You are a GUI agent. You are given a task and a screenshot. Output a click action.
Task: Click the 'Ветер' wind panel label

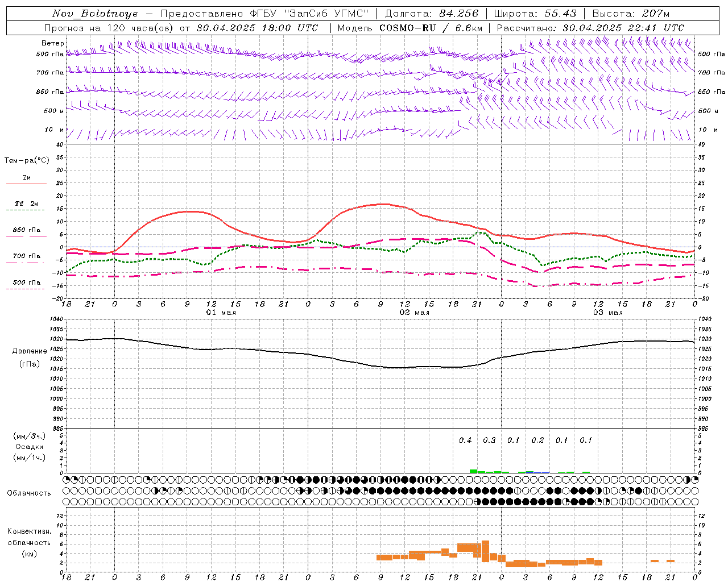(53, 43)
